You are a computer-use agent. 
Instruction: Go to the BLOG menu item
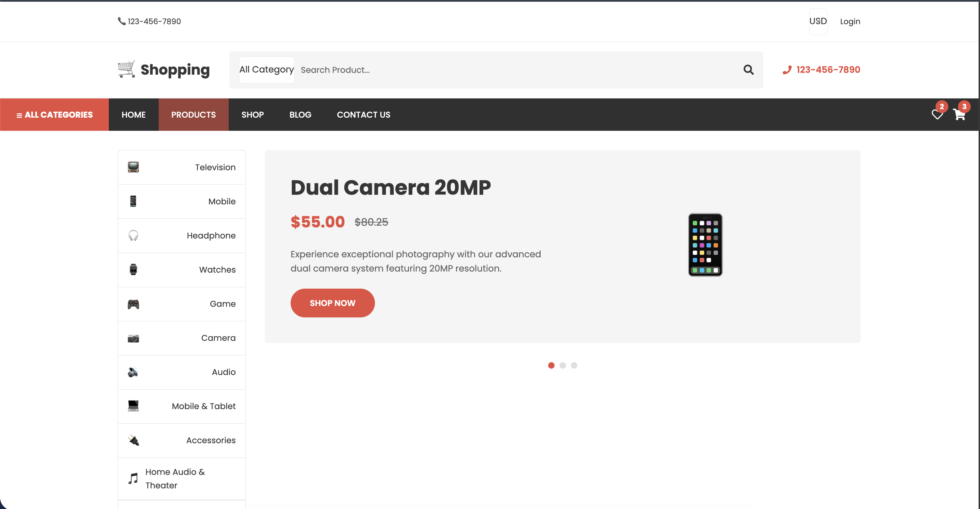tap(300, 114)
